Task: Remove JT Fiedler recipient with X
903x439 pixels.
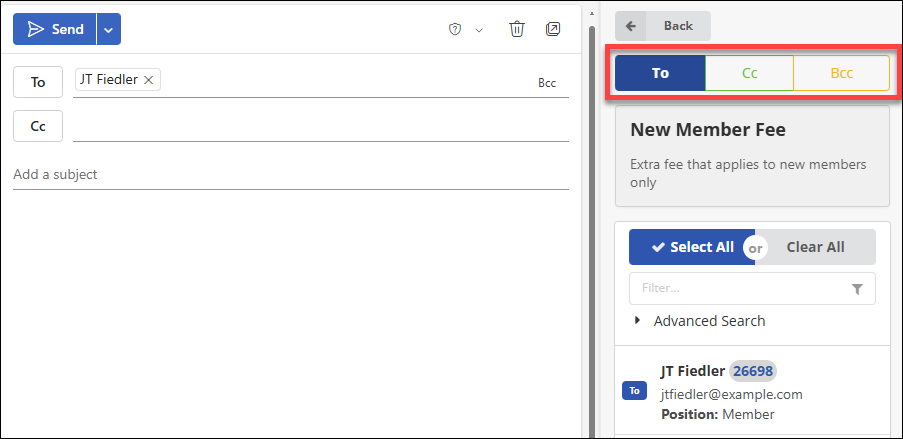Action: 149,80
